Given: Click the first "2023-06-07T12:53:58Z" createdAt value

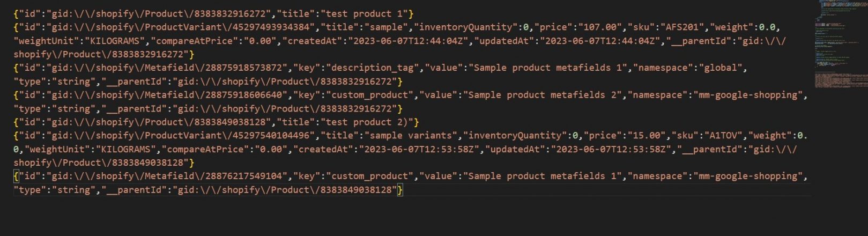Looking at the screenshot, I should tap(419, 149).
